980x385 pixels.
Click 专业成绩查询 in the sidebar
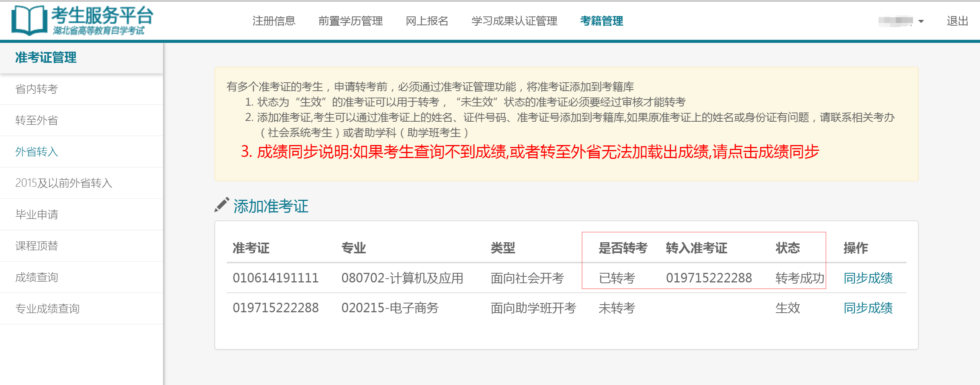pyautogui.click(x=47, y=309)
